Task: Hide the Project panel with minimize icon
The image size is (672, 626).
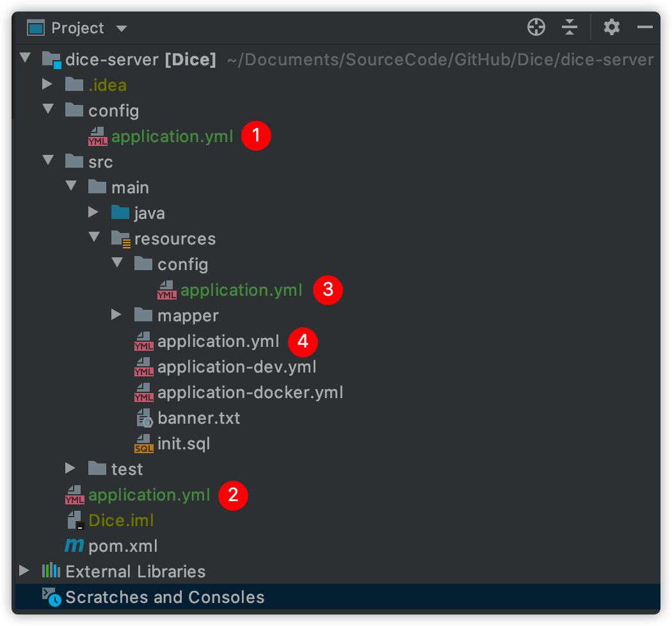Action: [644, 28]
